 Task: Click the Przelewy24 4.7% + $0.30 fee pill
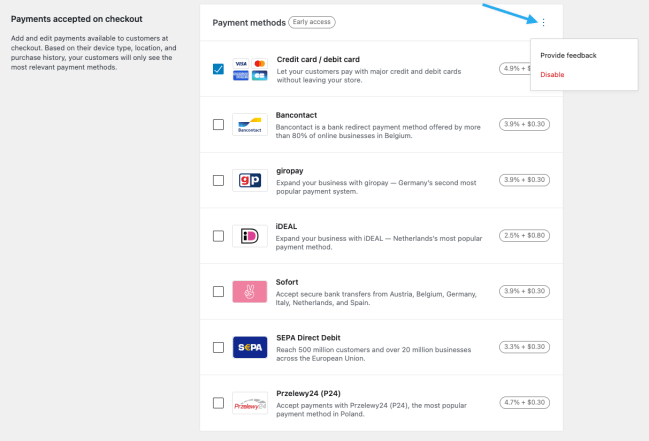pos(524,402)
